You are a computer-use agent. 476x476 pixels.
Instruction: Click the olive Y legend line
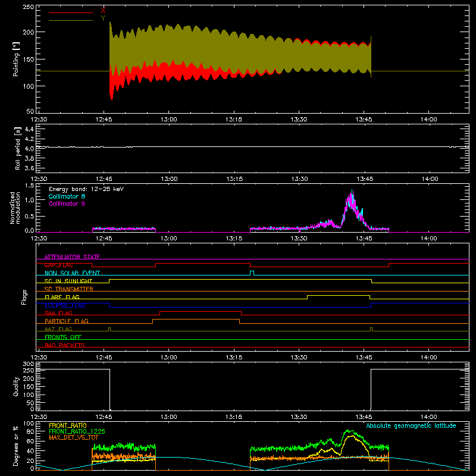[x=71, y=21]
